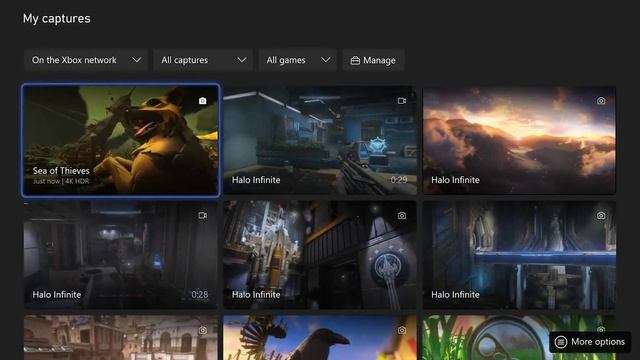Click camera icon on the town buildings capture
The width and height of the screenshot is (640, 360).
click(202, 330)
